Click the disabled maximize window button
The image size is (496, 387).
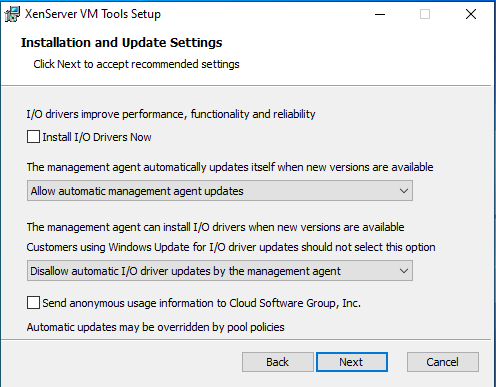pos(425,14)
